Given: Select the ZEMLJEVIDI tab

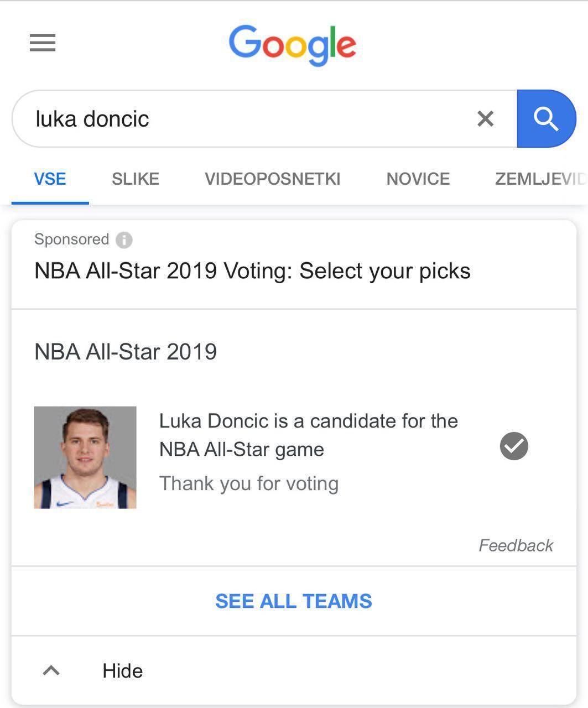Looking at the screenshot, I should [x=539, y=179].
